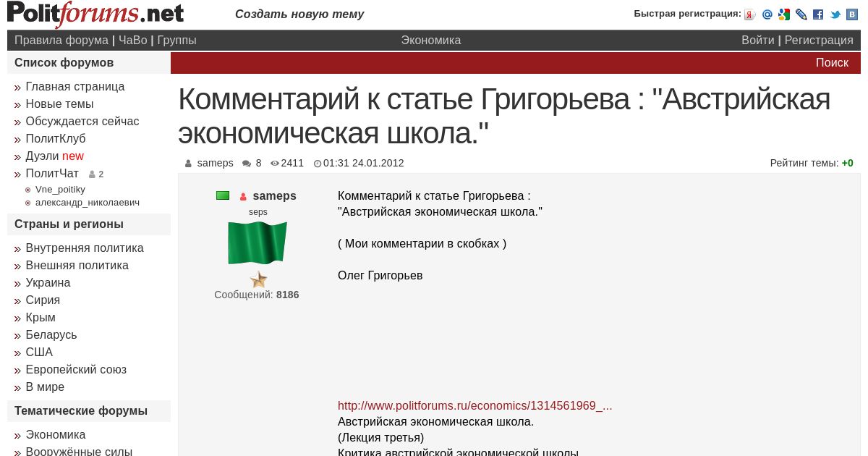Register quickly with Mail.ru @ icon

coord(767,14)
